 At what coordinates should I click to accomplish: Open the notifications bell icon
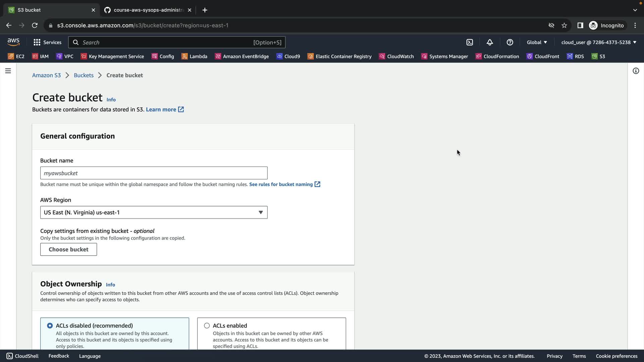coord(490,42)
